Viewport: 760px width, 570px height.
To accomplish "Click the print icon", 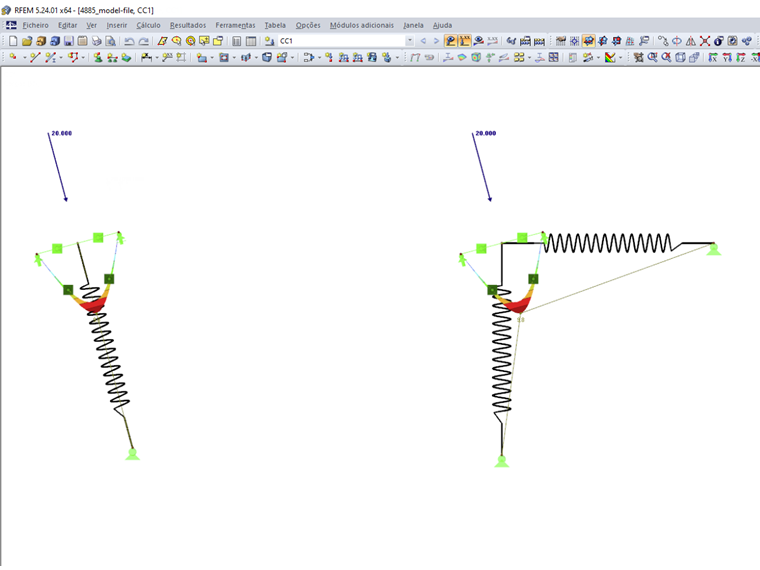I will [96, 41].
